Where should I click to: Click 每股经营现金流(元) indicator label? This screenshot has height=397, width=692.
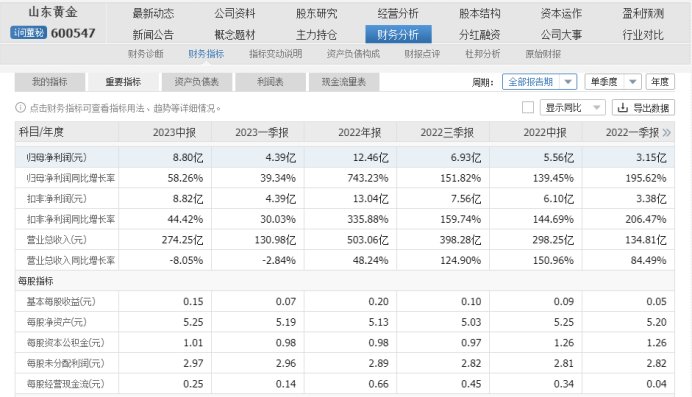[x=65, y=384]
